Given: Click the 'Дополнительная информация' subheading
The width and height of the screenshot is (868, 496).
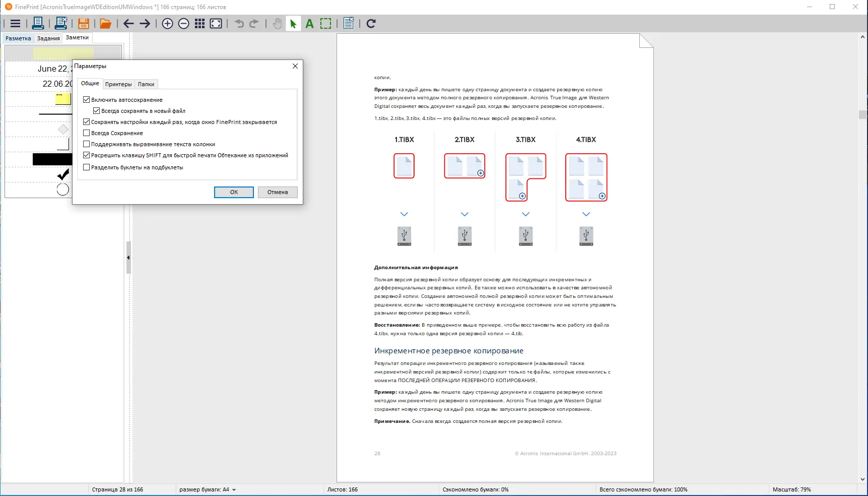Looking at the screenshot, I should [416, 268].
